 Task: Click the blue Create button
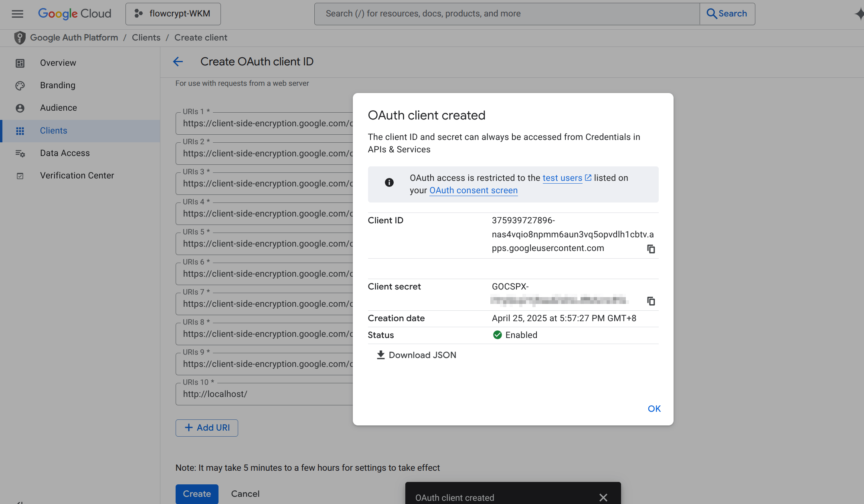197,494
